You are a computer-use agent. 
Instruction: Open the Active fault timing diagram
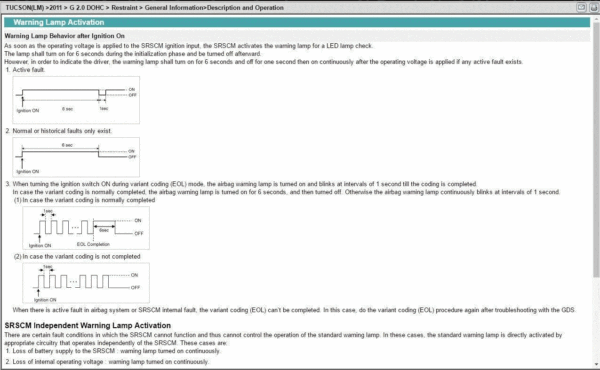pos(76,100)
